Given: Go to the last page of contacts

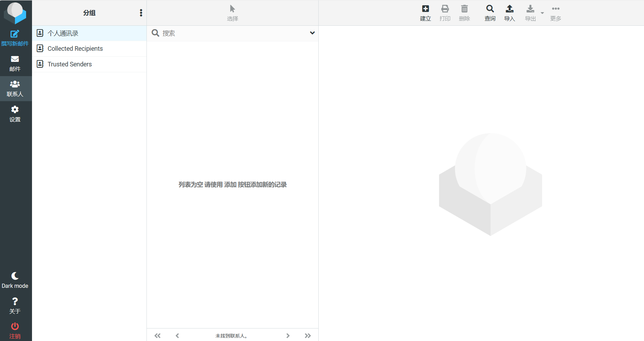Looking at the screenshot, I should point(308,335).
